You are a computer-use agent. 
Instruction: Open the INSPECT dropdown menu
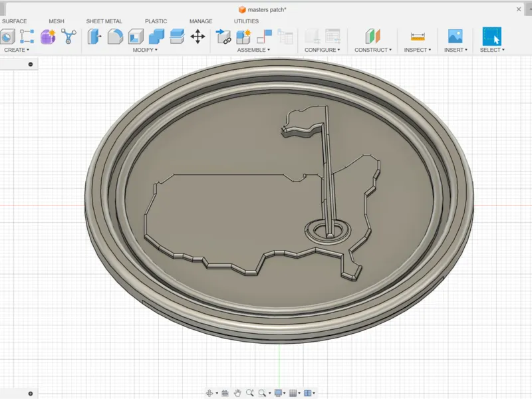pos(418,50)
